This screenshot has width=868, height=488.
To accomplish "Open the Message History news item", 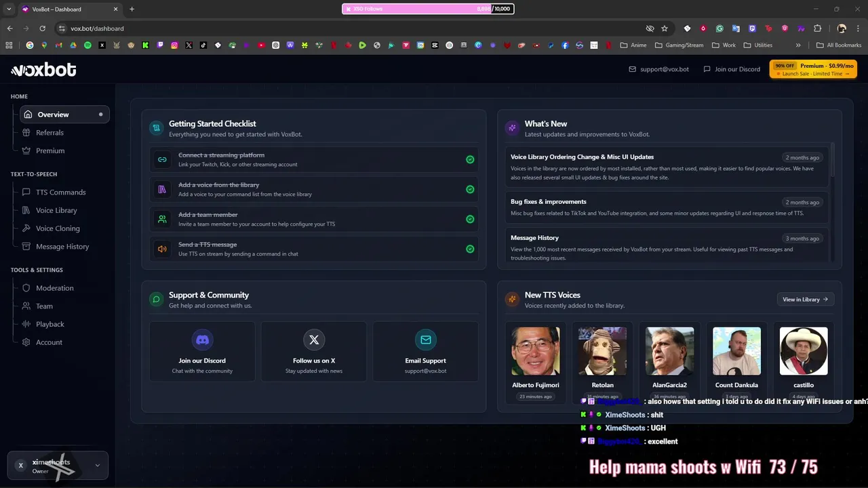I will pos(667,247).
